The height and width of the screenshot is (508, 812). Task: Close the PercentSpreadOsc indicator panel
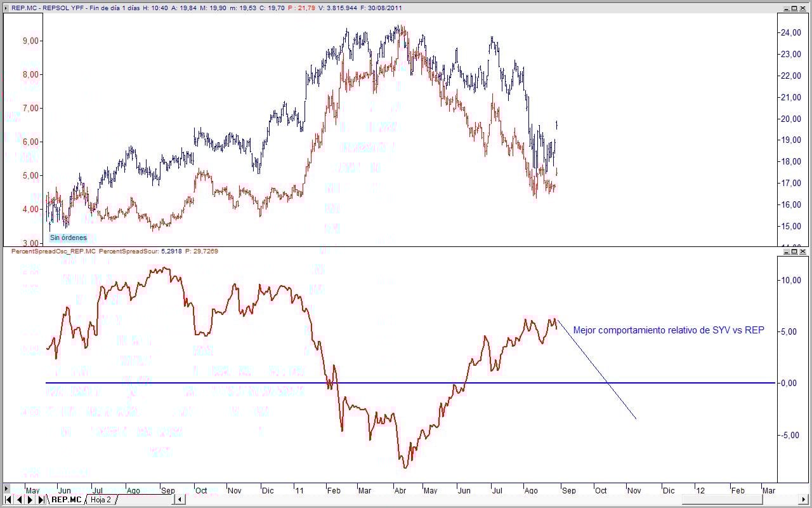[x=802, y=251]
